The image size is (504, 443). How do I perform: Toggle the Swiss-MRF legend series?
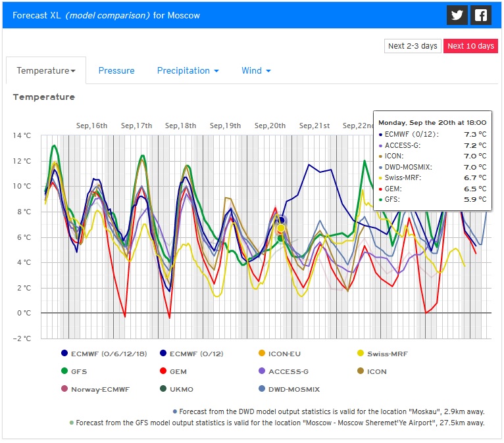382,354
